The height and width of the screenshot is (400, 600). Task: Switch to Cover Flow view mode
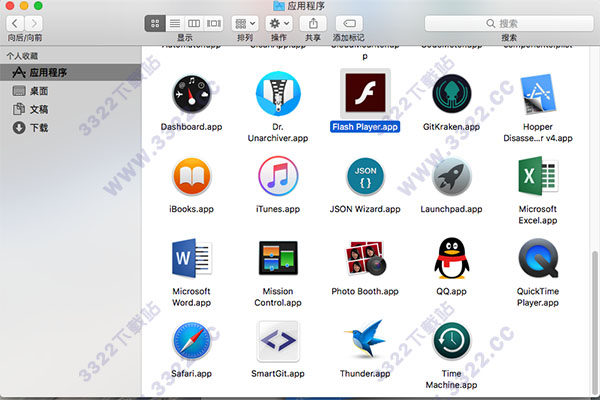tap(214, 24)
